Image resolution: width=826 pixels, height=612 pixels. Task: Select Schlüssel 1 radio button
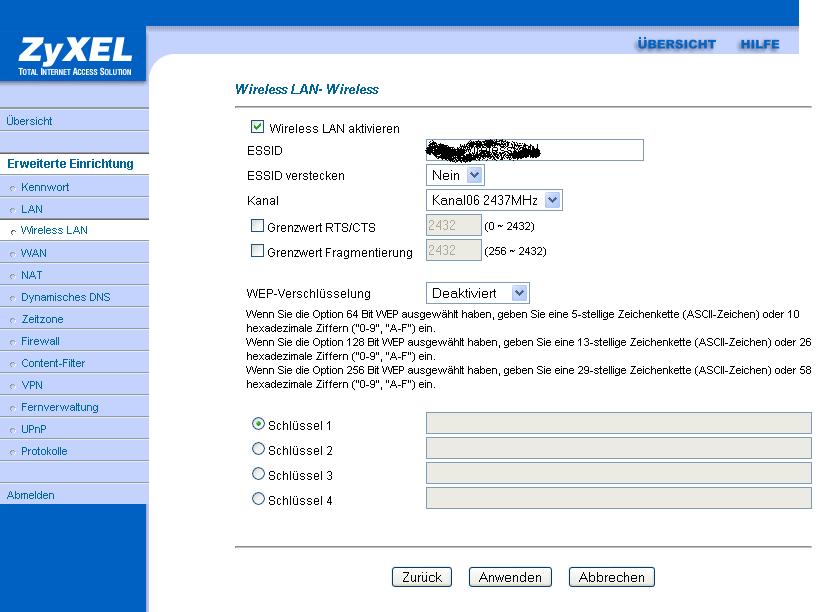[258, 424]
